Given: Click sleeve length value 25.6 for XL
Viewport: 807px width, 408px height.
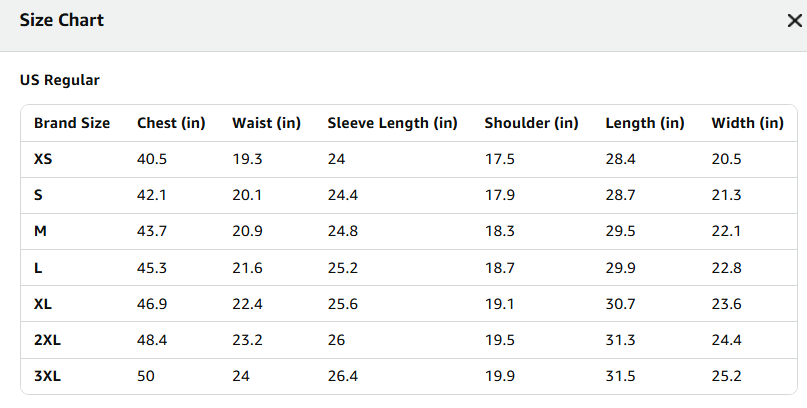Looking at the screenshot, I should (343, 304).
